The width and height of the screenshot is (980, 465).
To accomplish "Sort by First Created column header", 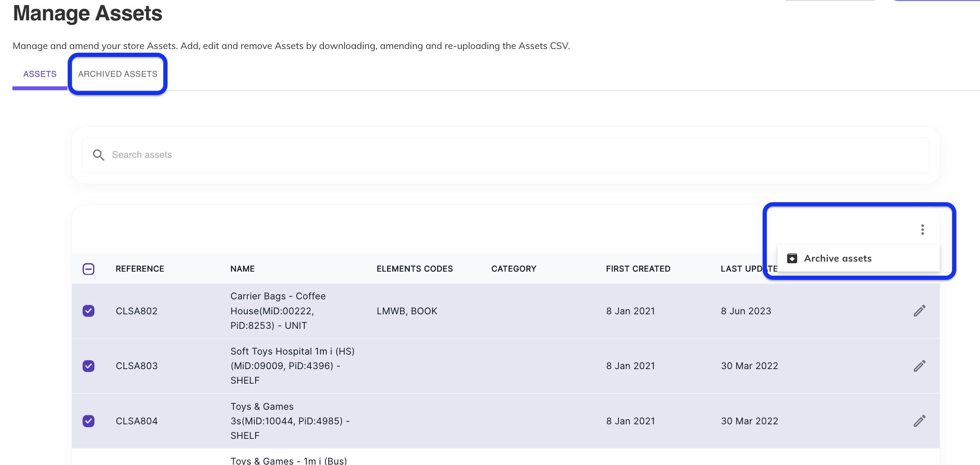I will (638, 269).
